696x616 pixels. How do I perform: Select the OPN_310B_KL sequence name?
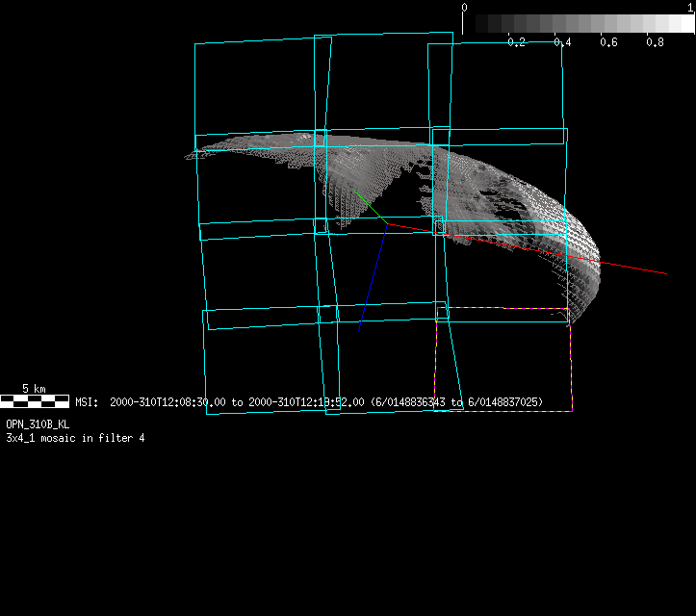38,423
